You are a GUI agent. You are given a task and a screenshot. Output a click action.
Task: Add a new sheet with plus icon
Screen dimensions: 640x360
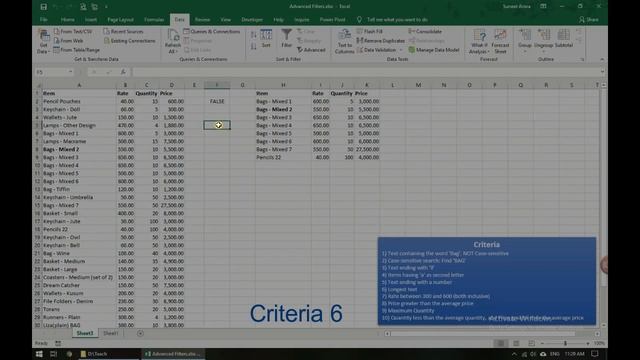pyautogui.click(x=140, y=333)
